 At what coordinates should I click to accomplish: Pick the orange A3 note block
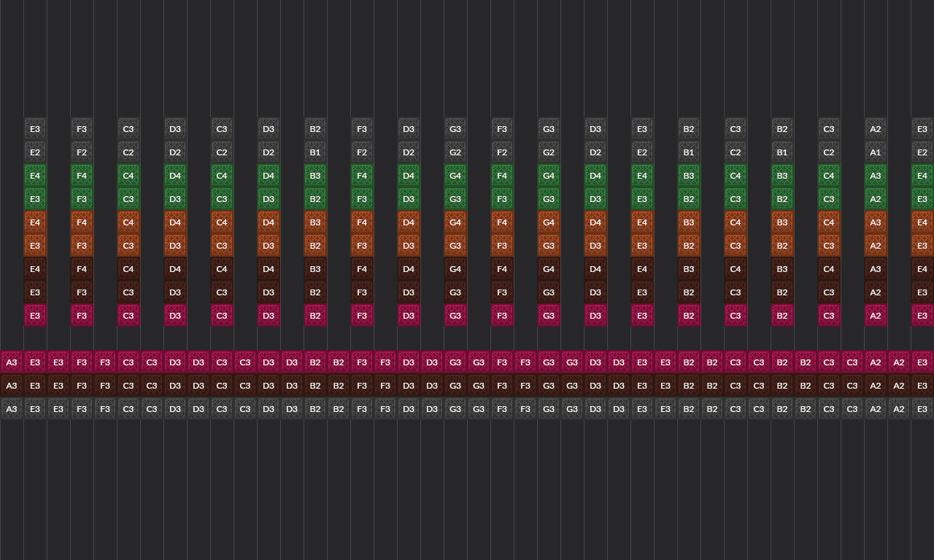[876, 222]
